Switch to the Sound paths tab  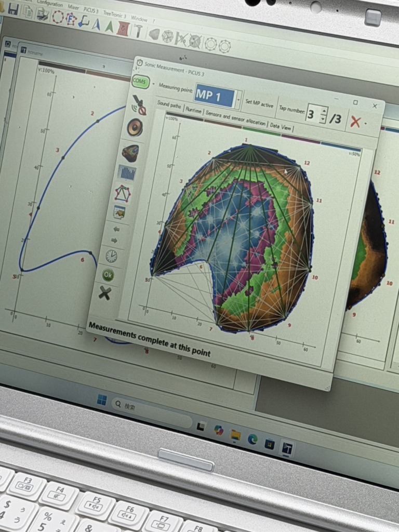169,105
